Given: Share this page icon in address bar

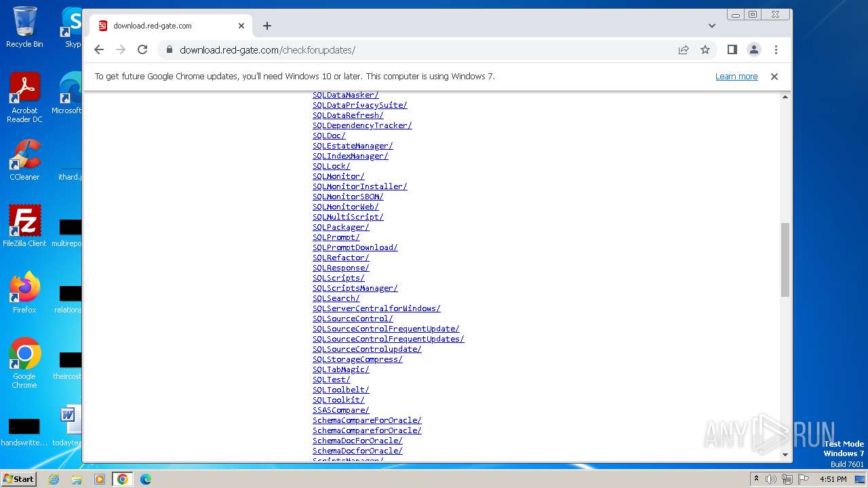Looking at the screenshot, I should click(684, 49).
